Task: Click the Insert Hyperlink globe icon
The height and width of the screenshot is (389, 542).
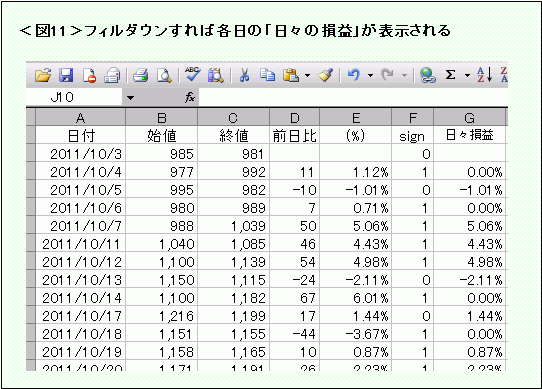Action: (x=428, y=75)
